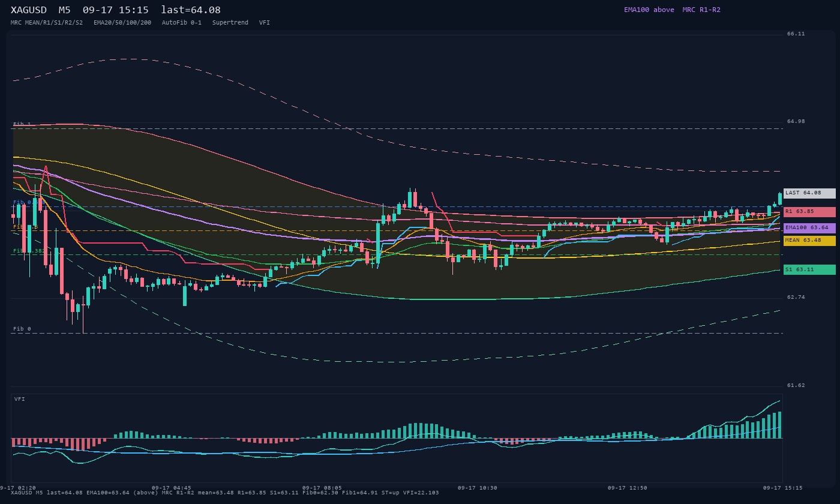Click the VFI panel title label

[20, 399]
